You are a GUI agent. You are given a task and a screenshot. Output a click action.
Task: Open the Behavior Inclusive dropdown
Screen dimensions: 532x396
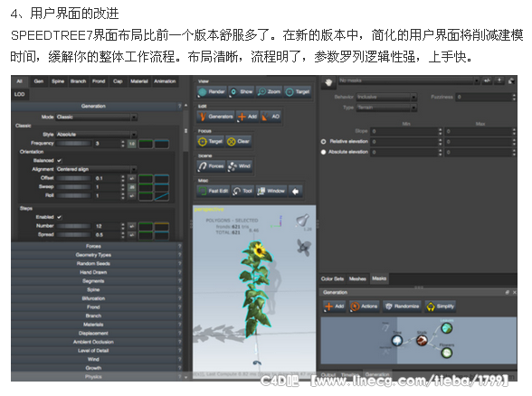tap(386, 97)
